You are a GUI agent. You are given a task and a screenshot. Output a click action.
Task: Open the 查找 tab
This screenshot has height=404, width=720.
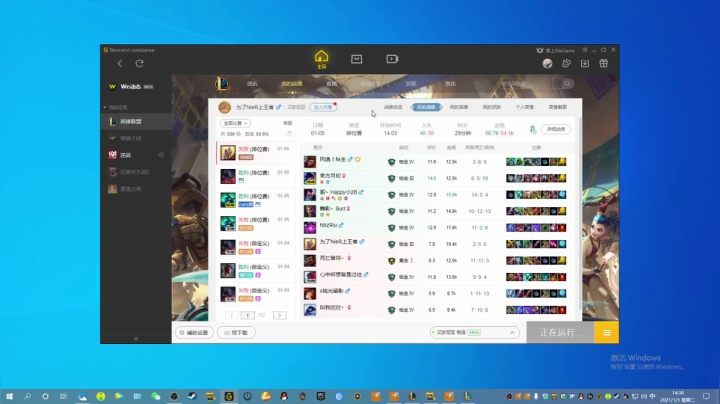450,84
